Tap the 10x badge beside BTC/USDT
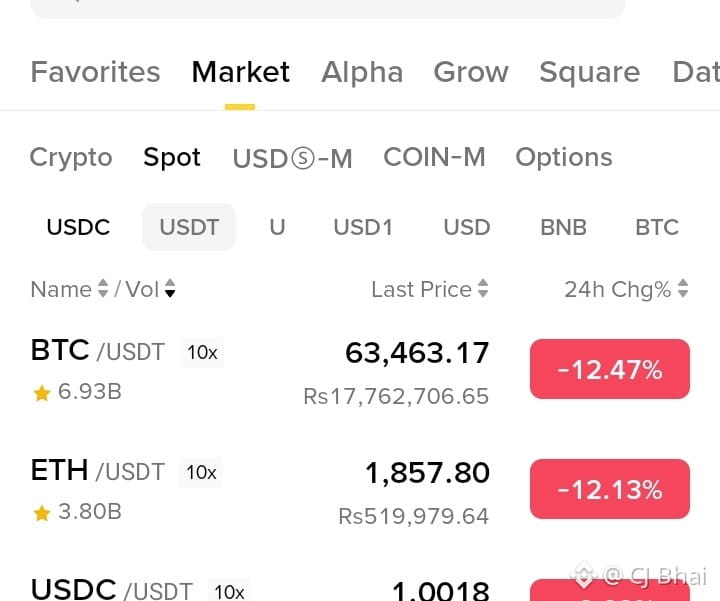The image size is (720, 601). pos(202,353)
